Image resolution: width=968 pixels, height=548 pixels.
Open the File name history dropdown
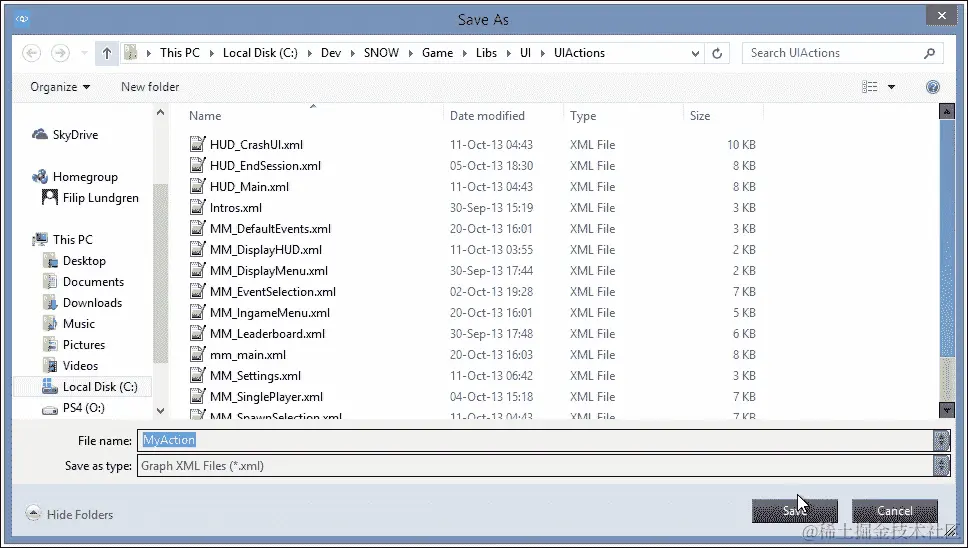tap(941, 440)
